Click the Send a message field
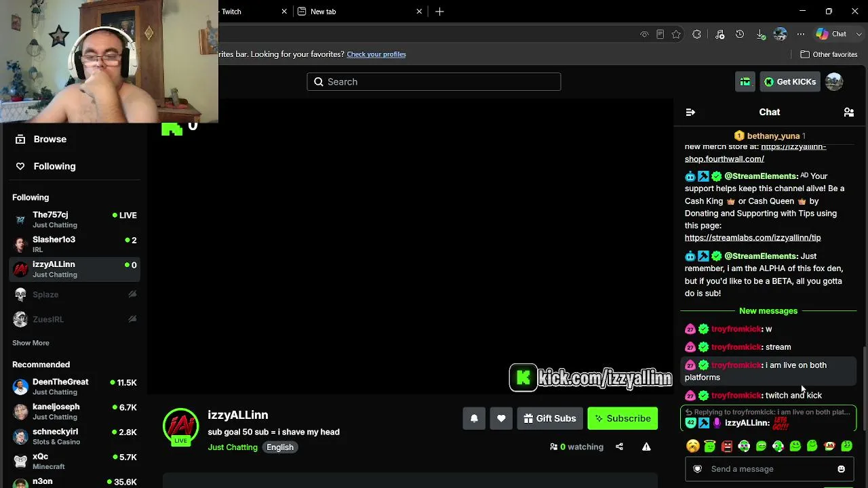 tap(768, 469)
